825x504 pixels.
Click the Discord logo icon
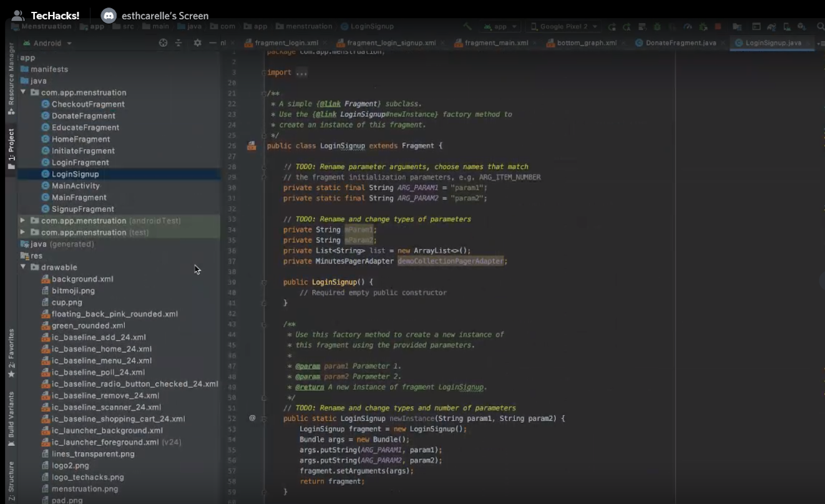click(109, 16)
